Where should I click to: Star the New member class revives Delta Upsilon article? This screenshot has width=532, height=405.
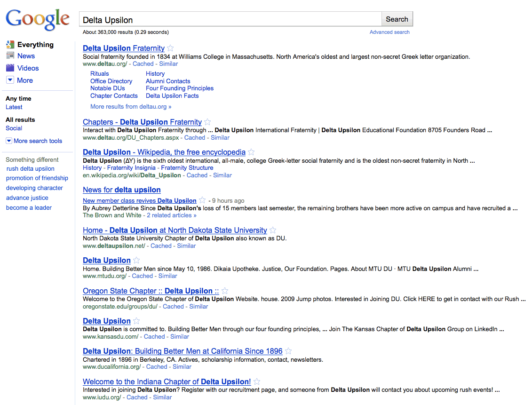pos(202,200)
